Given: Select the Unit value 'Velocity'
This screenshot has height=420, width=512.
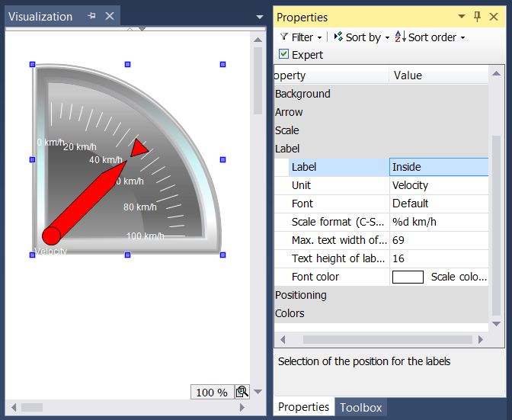Looking at the screenshot, I should 439,185.
